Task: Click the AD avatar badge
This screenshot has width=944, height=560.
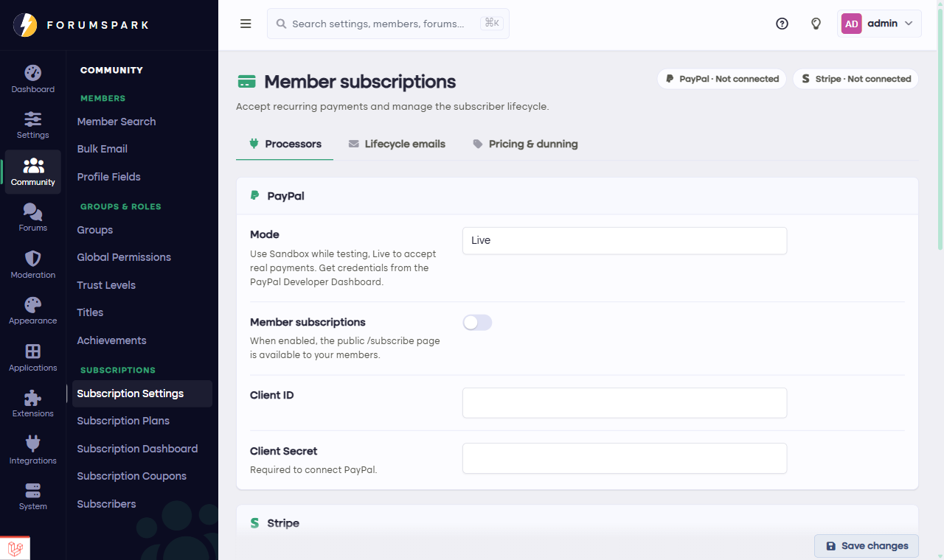Action: pos(851,24)
